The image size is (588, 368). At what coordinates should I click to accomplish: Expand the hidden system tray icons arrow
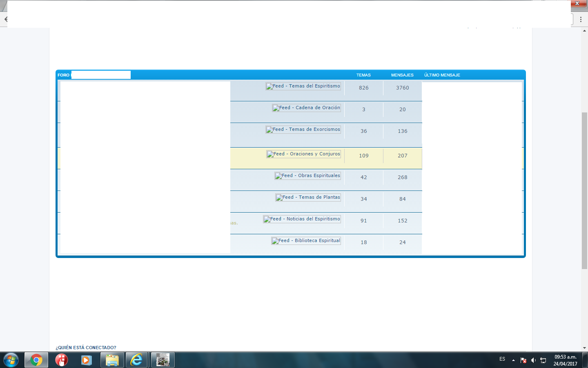click(x=513, y=360)
